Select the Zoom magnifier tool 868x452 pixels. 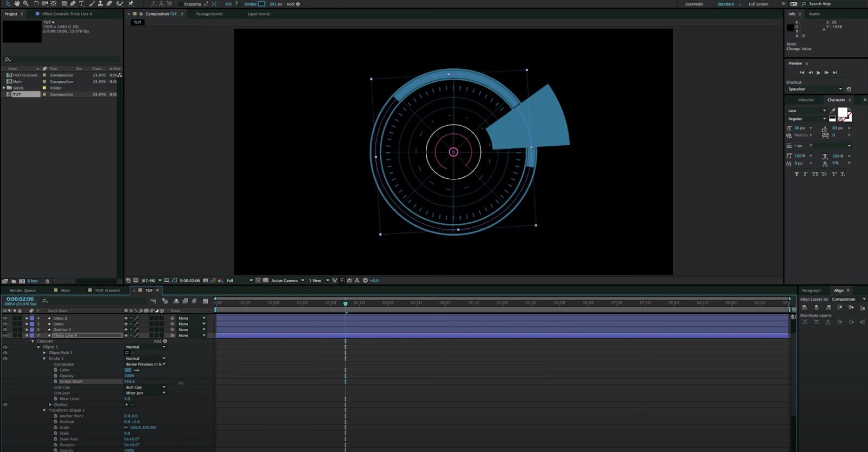25,4
